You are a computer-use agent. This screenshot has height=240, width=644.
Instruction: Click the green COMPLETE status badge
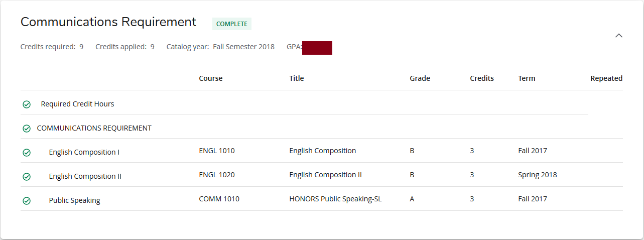[x=231, y=24]
